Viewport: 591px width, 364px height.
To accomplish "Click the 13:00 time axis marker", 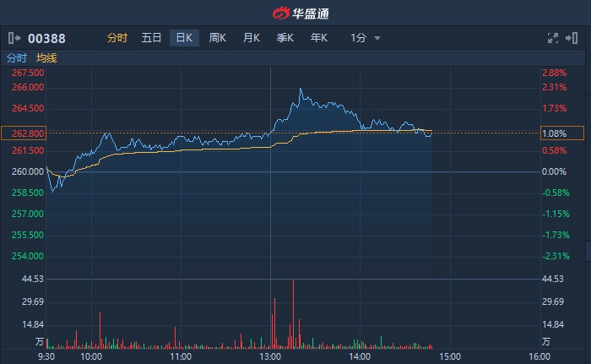I will [x=270, y=356].
